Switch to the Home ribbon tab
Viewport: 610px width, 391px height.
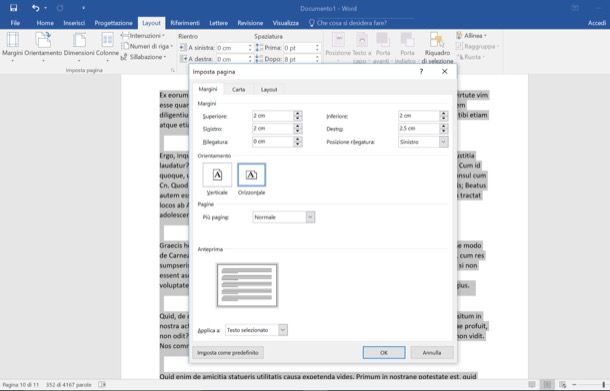pos(45,23)
